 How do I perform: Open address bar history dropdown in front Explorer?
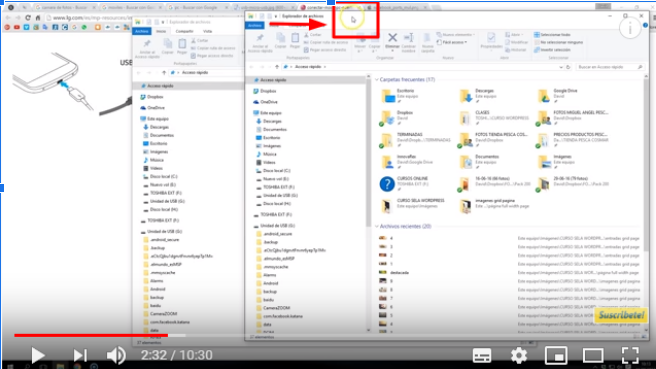(x=561, y=67)
